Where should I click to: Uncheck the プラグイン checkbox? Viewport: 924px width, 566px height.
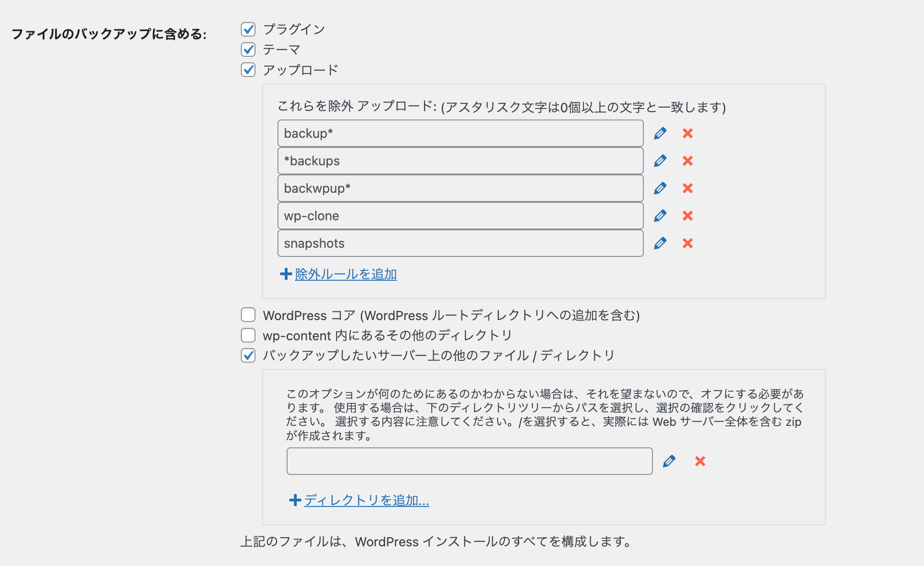click(x=248, y=29)
